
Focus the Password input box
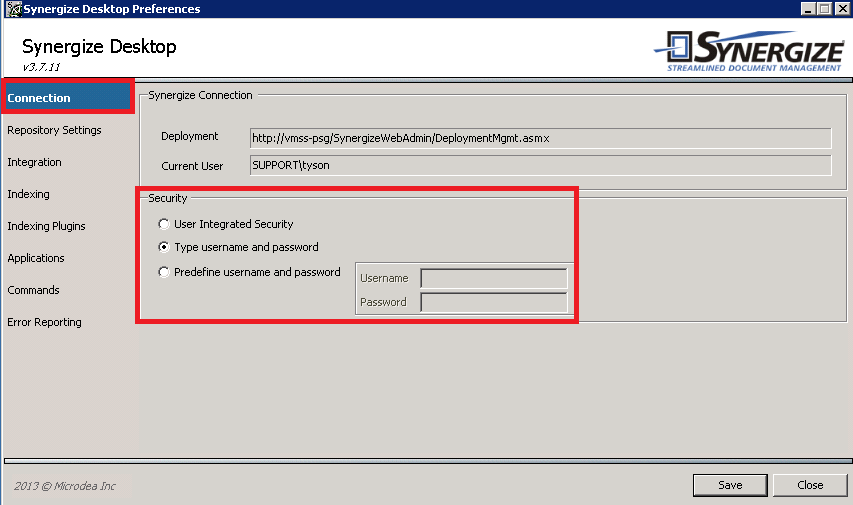(x=493, y=302)
